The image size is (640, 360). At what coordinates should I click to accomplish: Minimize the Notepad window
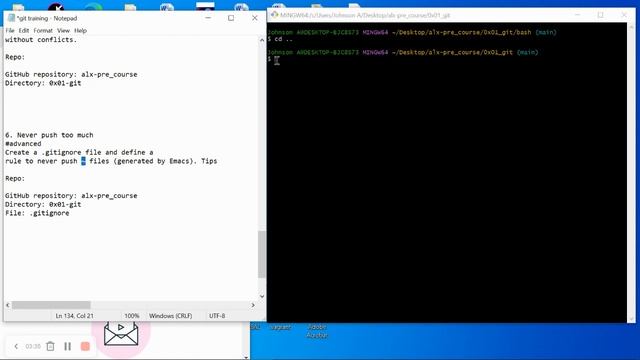(x=208, y=18)
